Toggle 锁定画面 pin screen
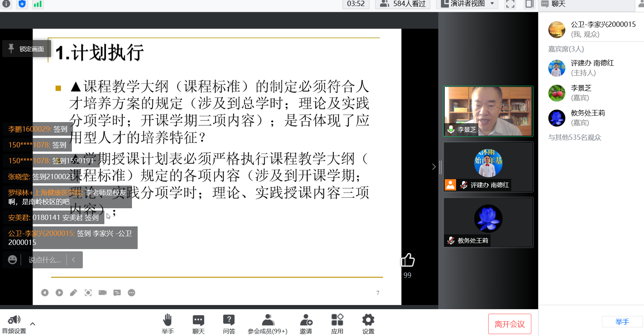Image resolution: width=644 pixels, height=336 pixels. (x=26, y=49)
